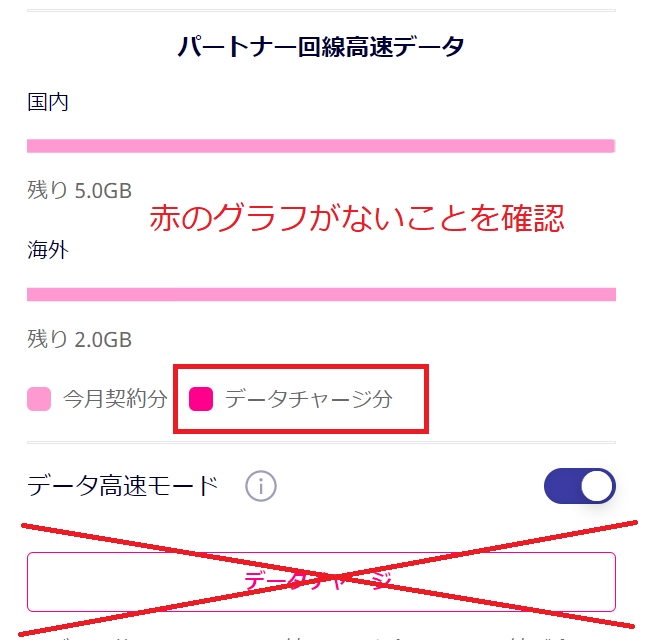Click the cut-off text below データチャージ button

[320, 632]
